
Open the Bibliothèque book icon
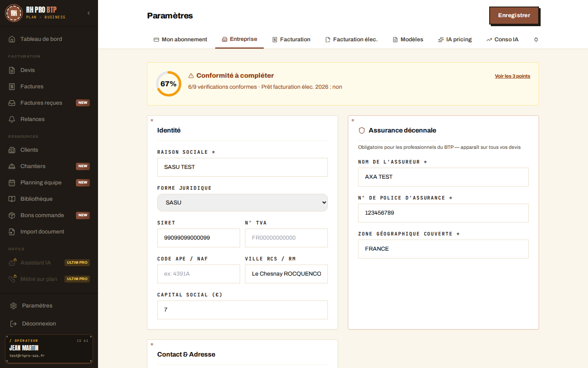12,199
